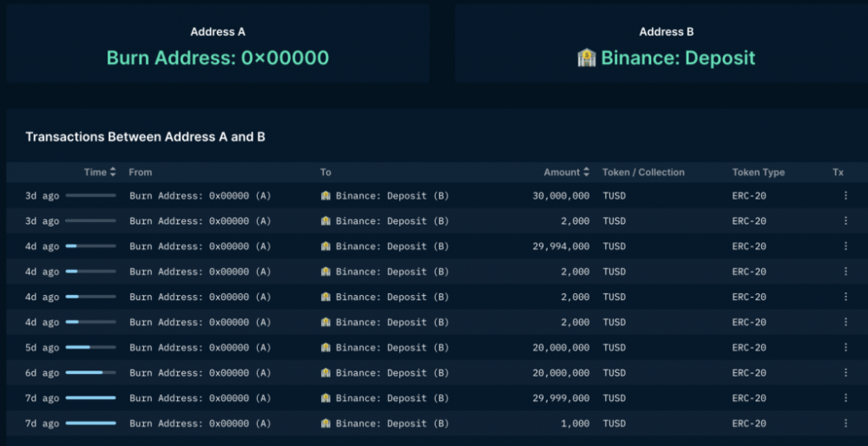Open Burn Address sender in 5d ago row
Screen dimensions: 868x446
201,347
